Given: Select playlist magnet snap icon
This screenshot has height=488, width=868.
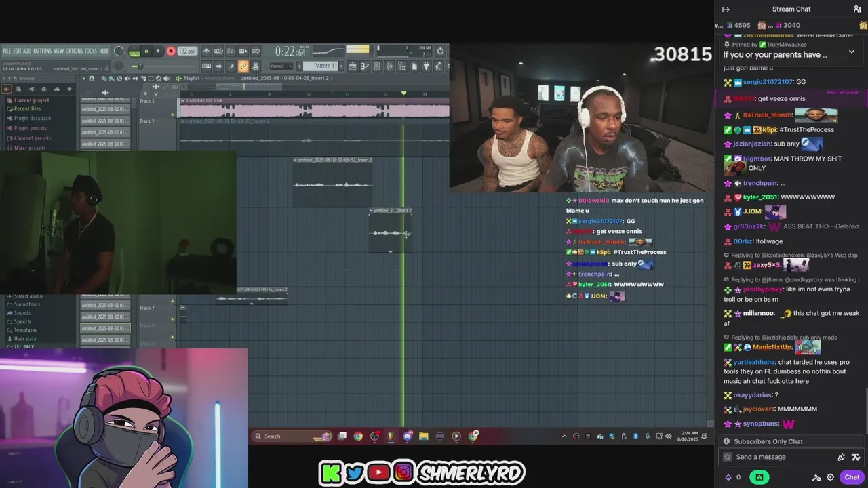Looking at the screenshot, I should click(x=92, y=79).
